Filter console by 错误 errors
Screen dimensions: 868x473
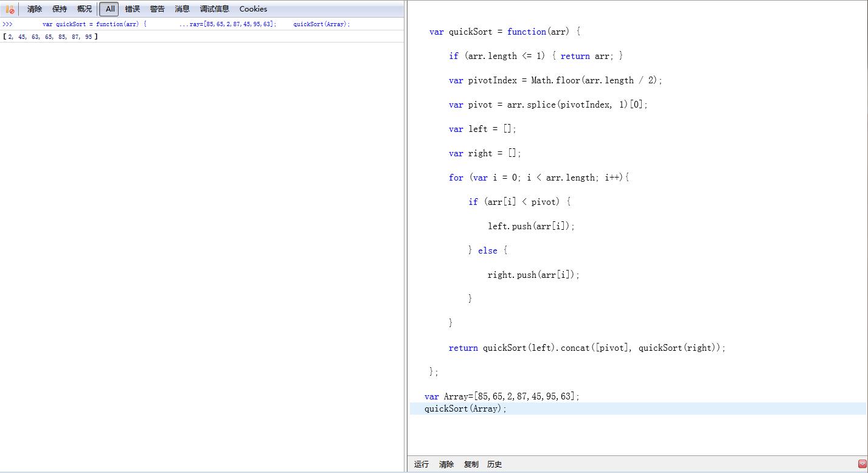pos(132,9)
